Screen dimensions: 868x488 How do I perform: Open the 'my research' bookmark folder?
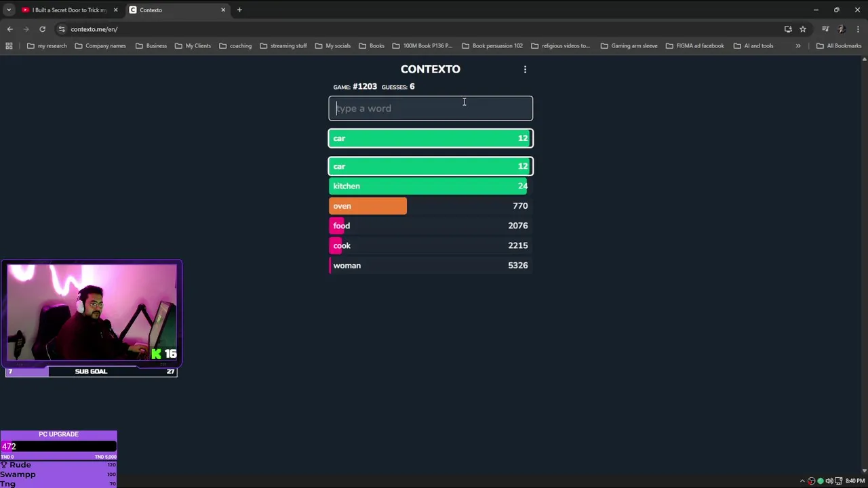click(47, 46)
